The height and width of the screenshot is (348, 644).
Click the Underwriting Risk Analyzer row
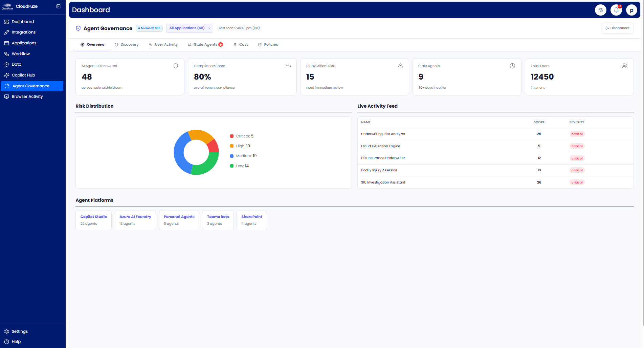coord(495,134)
